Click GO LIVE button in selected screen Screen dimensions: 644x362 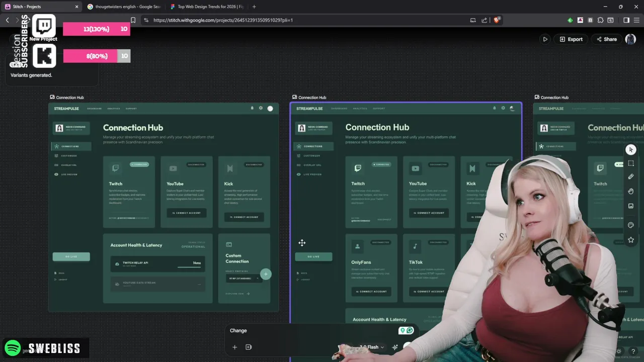tap(313, 256)
